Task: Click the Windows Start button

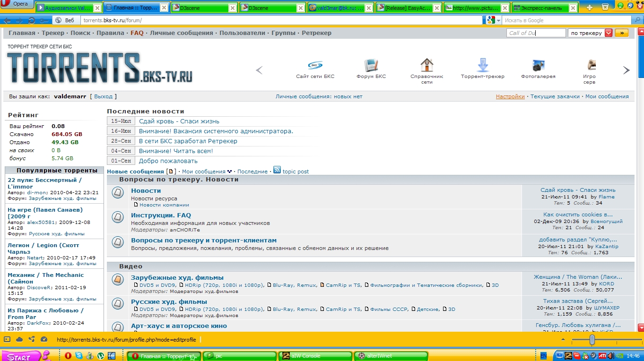Action: coord(22,356)
